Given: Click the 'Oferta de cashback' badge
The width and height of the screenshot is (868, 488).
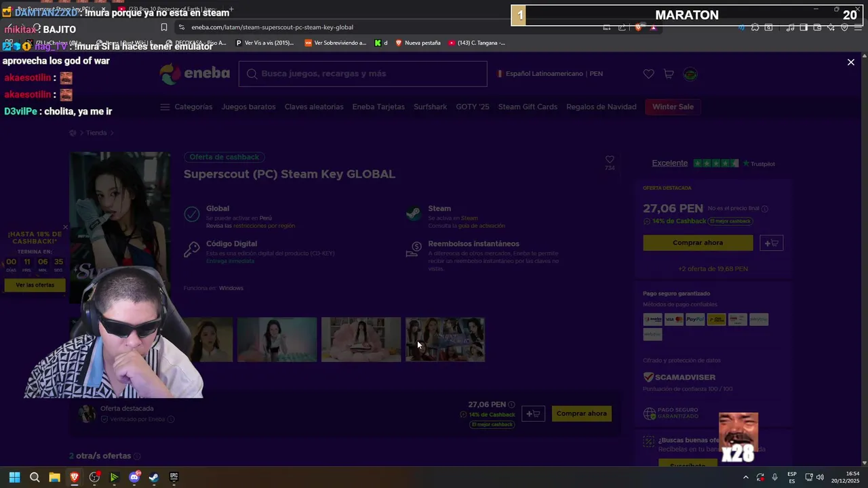Looking at the screenshot, I should point(224,157).
